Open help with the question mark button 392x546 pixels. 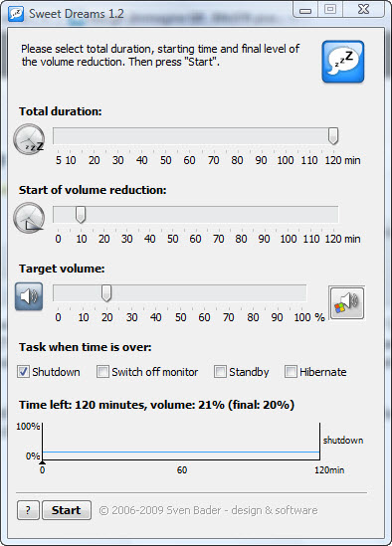28,510
